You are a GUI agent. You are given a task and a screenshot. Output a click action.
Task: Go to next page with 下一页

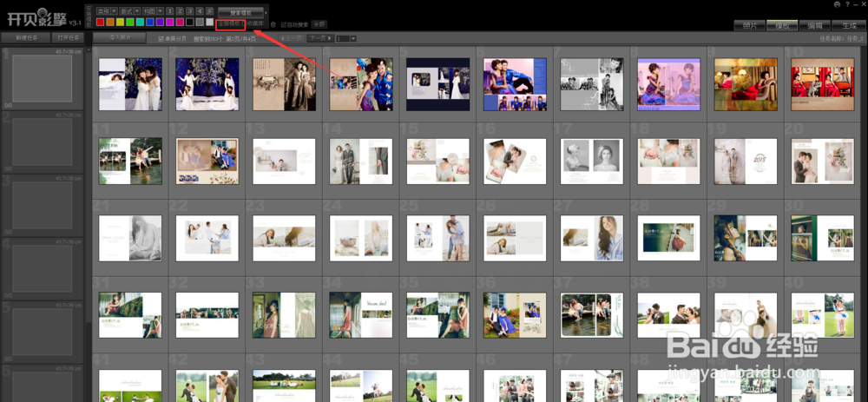click(x=320, y=38)
